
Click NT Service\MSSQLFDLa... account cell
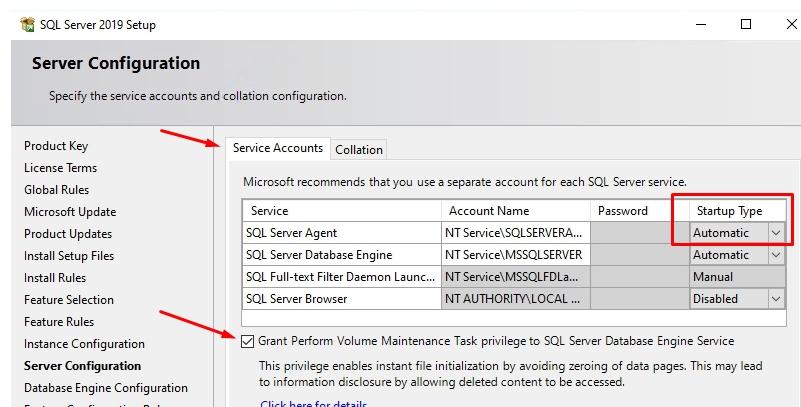(516, 277)
